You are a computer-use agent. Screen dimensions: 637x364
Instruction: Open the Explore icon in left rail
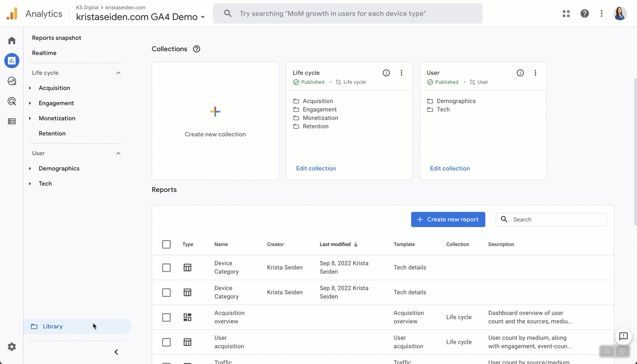[x=12, y=81]
